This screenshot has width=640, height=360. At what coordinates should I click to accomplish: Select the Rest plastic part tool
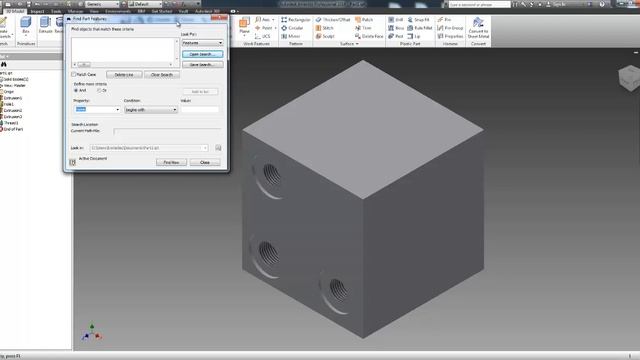tap(395, 36)
